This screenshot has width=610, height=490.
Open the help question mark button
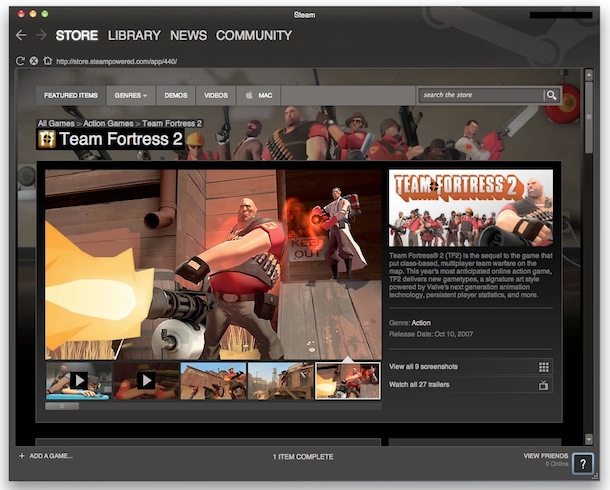pyautogui.click(x=583, y=464)
